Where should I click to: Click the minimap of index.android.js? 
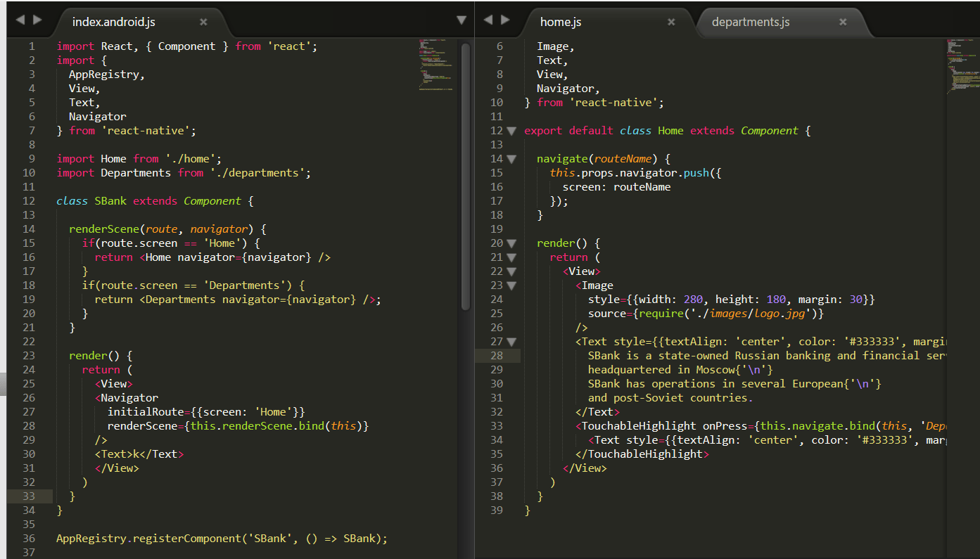pyautogui.click(x=436, y=65)
